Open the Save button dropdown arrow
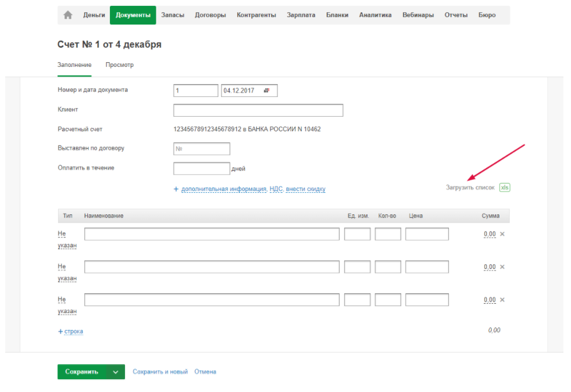This screenshot has width=571, height=392. point(116,372)
